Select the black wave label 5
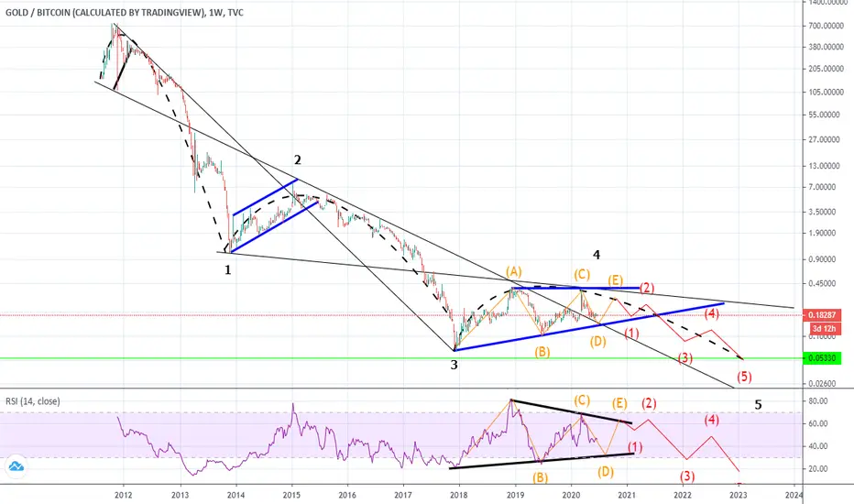The image size is (854, 504). [758, 405]
